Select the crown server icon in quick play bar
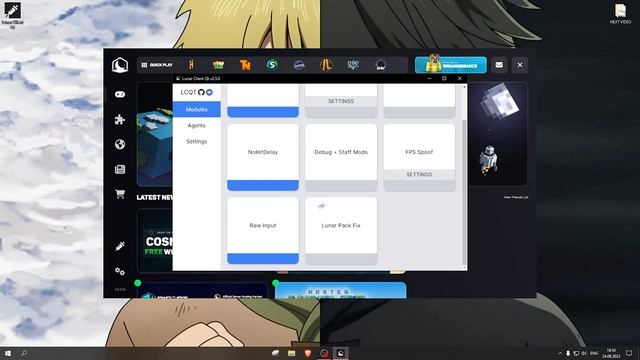The height and width of the screenshot is (360, 640). pyautogui.click(x=218, y=65)
